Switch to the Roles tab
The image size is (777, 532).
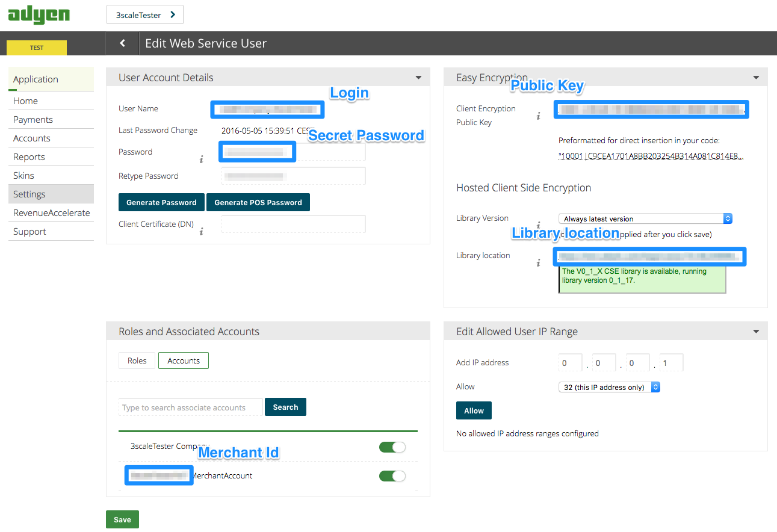[137, 360]
